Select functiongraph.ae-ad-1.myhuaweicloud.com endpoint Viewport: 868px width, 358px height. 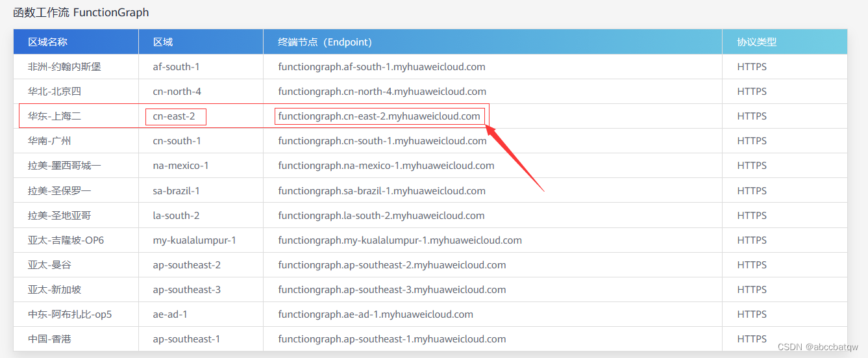[376, 314]
